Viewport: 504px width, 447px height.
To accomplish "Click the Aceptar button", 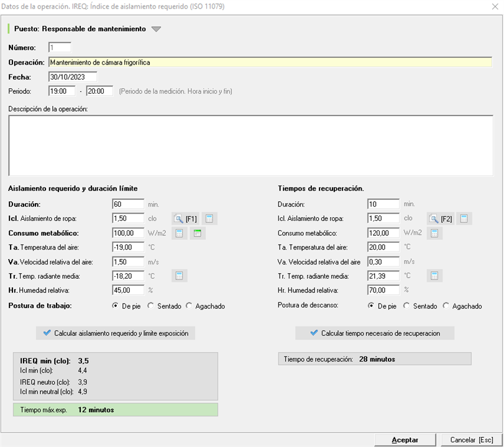I will click(405, 440).
